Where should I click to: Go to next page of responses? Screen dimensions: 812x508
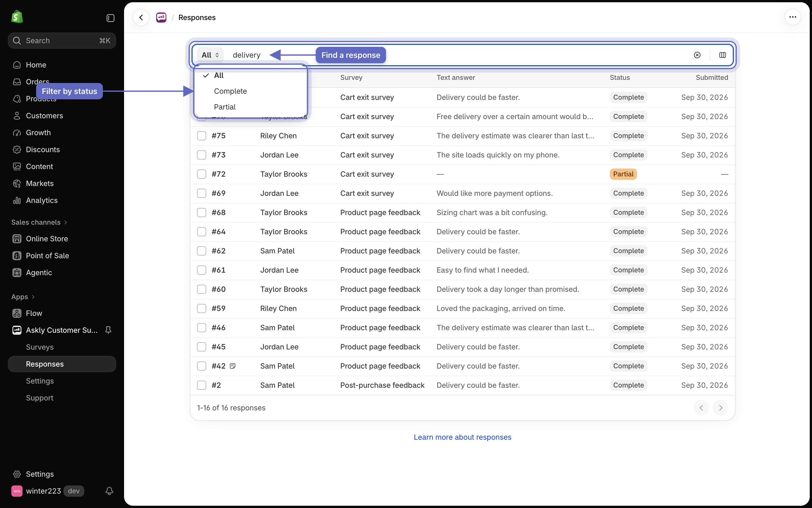720,408
